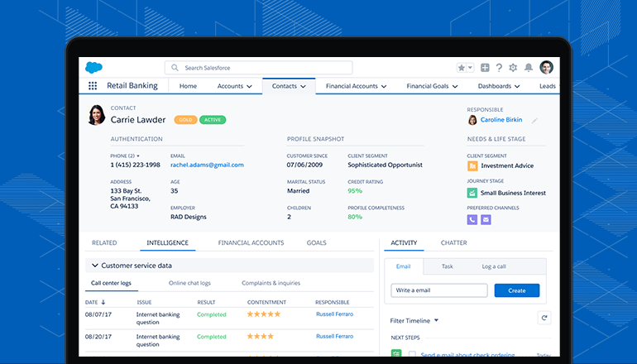Open the Home tab

pyautogui.click(x=188, y=86)
